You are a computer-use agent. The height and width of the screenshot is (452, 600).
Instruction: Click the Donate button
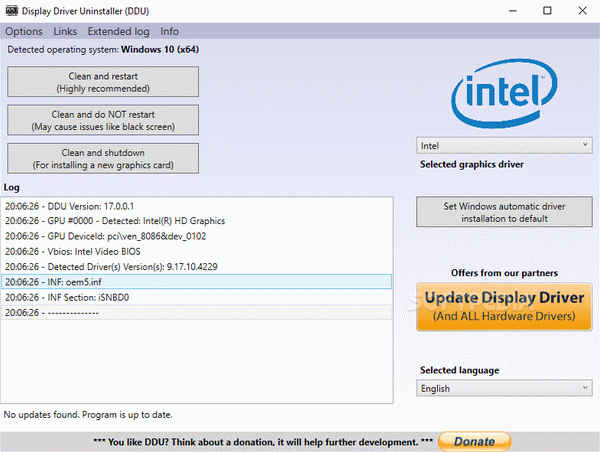pos(474,442)
